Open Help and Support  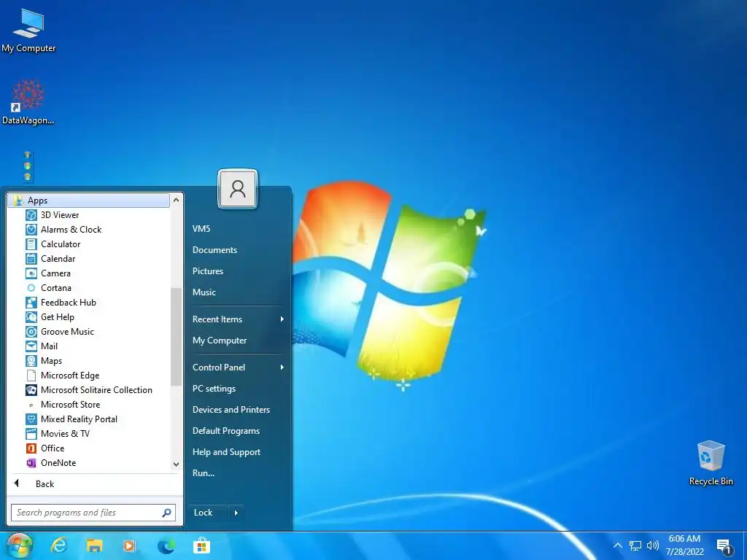pos(226,452)
